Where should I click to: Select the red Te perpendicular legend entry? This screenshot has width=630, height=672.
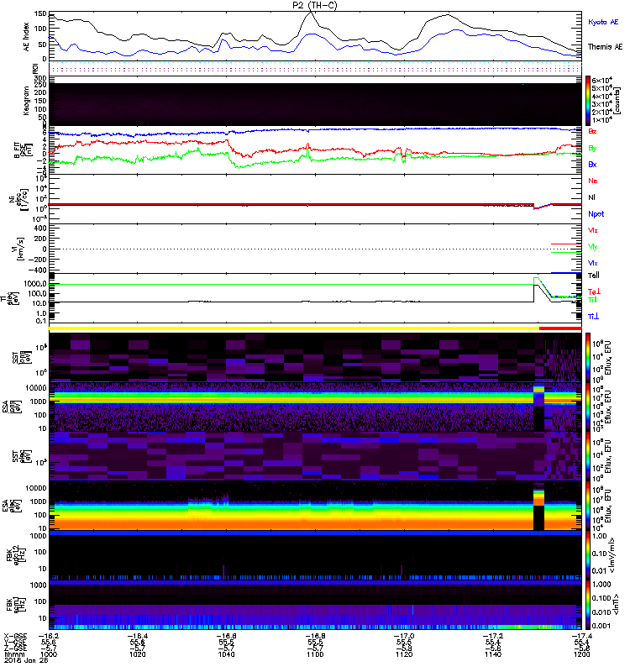[594, 291]
